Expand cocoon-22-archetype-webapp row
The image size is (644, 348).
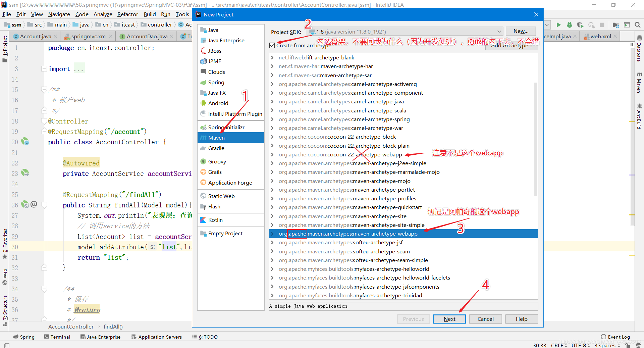pyautogui.click(x=272, y=154)
